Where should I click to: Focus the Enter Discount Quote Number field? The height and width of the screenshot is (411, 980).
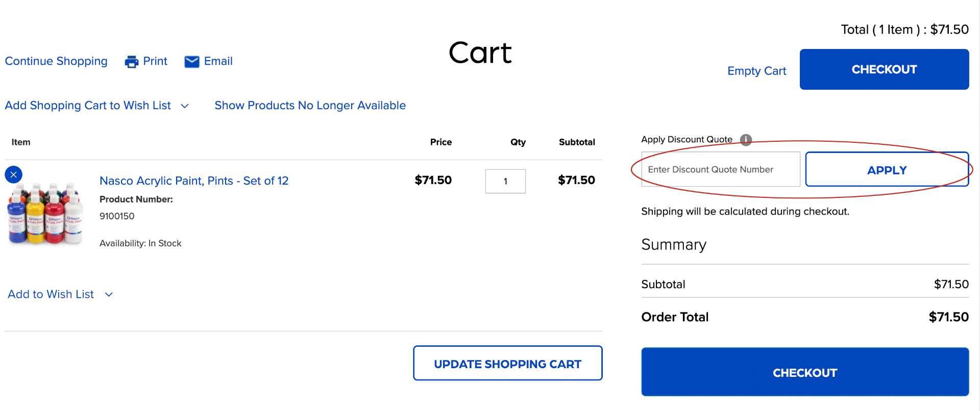point(720,169)
